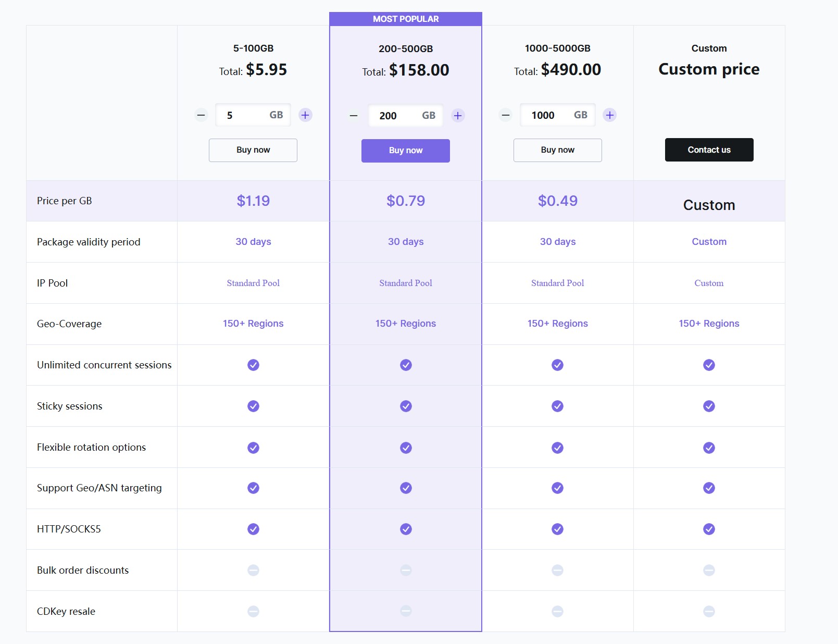Click the 200-500GB plan title

click(x=406, y=49)
